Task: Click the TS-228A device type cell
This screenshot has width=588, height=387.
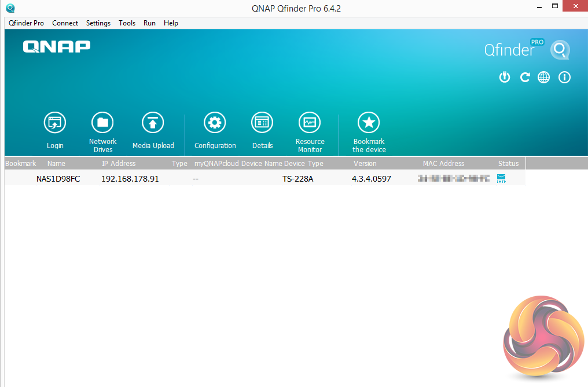Action: pos(297,179)
